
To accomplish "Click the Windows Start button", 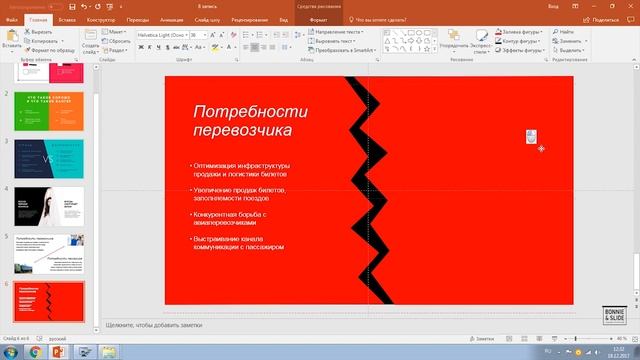I will tap(11, 352).
